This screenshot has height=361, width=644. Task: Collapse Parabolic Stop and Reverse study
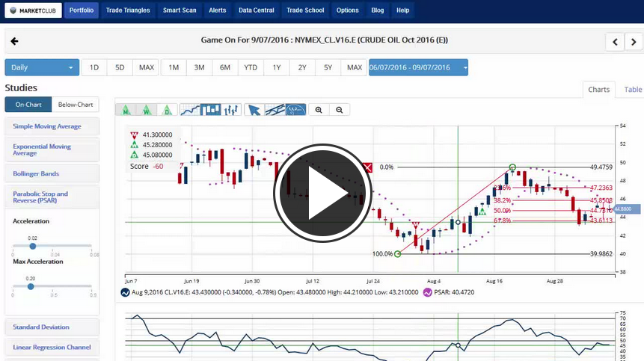click(52, 197)
